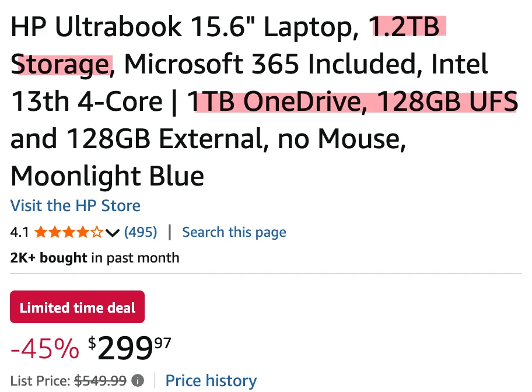Screen dimensions: 532x392
Task: Expand the ratings breakdown chevron
Action: tap(112, 232)
